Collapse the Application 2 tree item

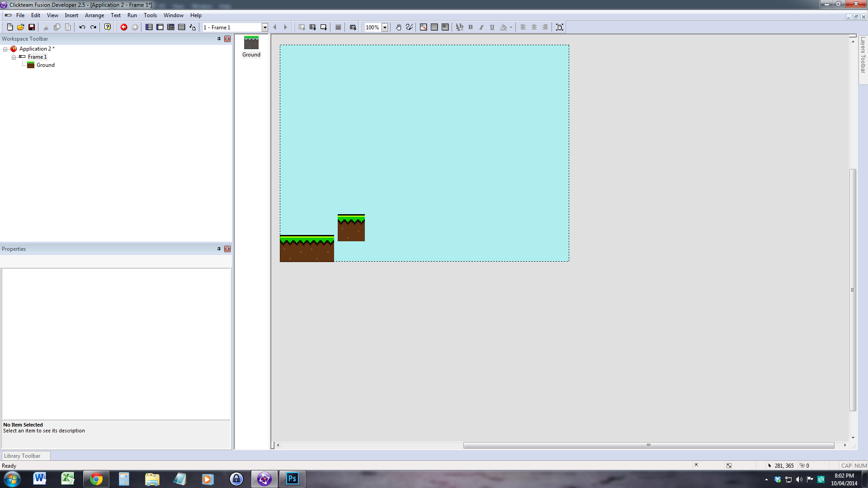(5, 48)
